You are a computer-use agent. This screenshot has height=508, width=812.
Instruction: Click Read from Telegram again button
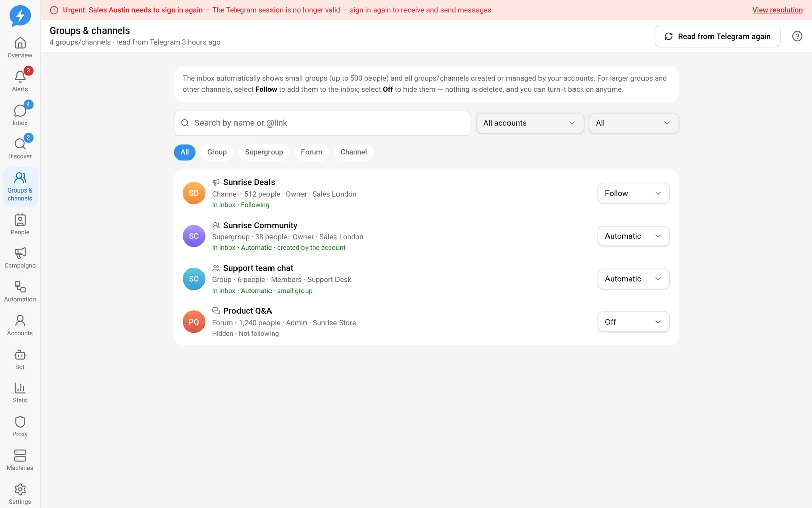[717, 36]
